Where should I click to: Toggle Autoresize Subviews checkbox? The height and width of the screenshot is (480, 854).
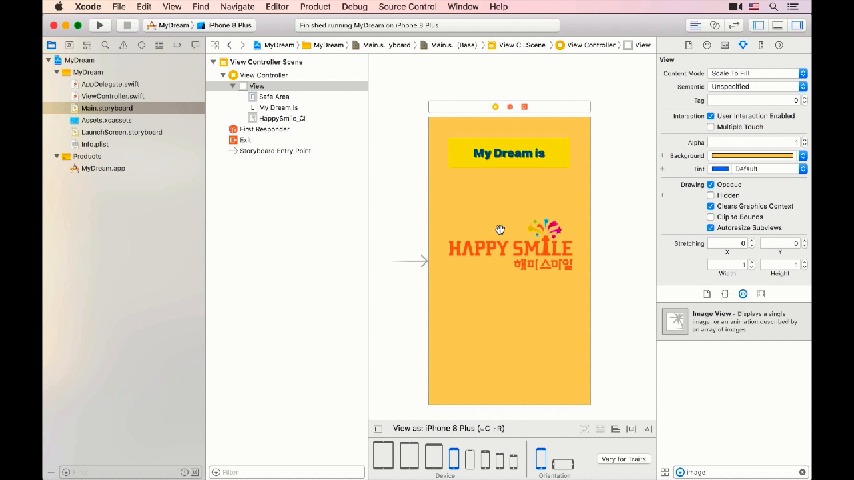coord(710,228)
